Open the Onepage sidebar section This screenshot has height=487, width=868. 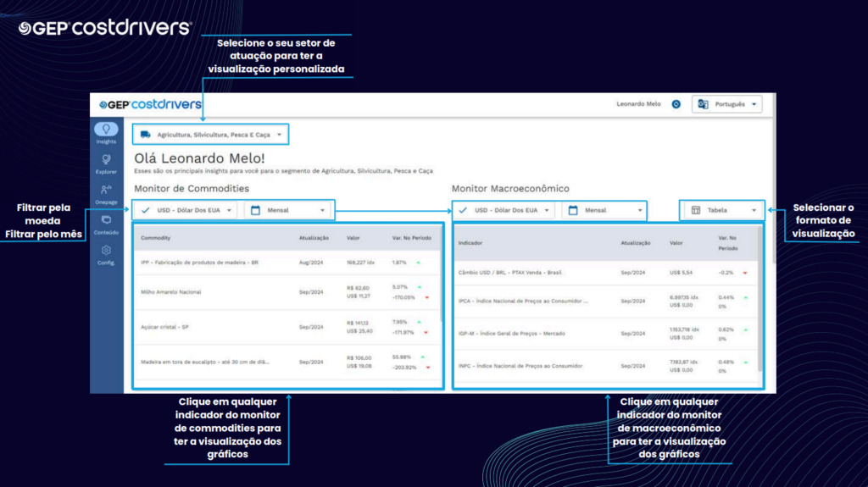(106, 195)
